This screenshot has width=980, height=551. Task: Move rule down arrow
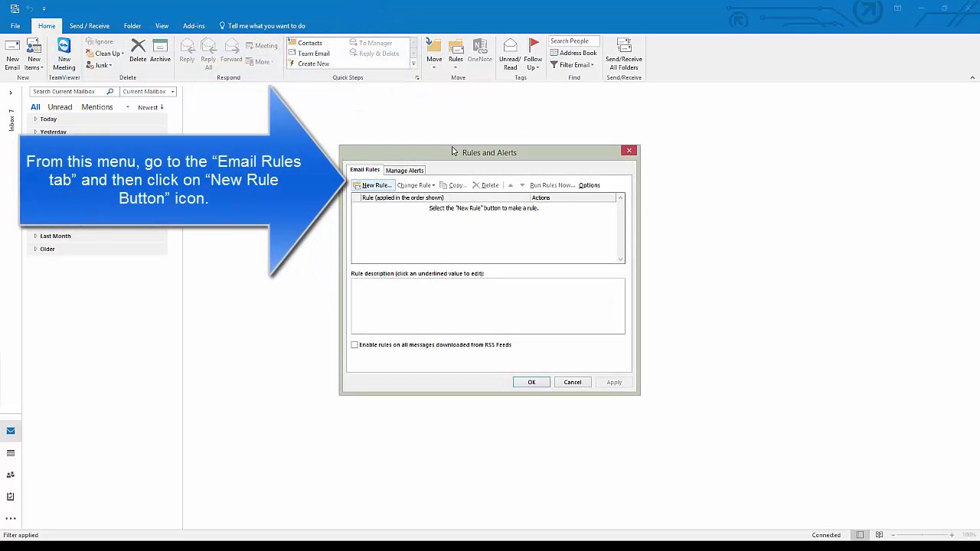point(522,185)
